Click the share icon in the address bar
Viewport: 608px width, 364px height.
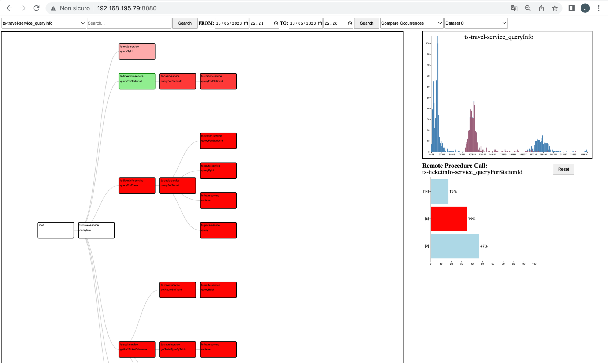541,8
